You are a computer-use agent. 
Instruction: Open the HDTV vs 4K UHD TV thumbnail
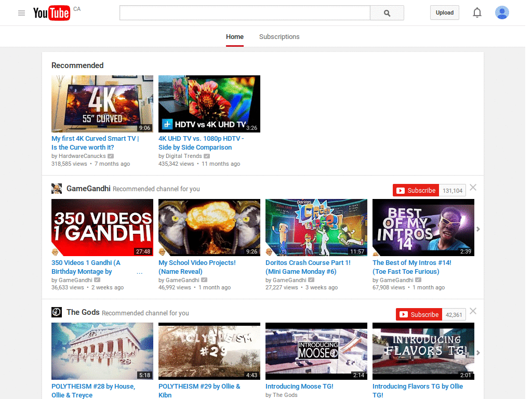pyautogui.click(x=209, y=104)
